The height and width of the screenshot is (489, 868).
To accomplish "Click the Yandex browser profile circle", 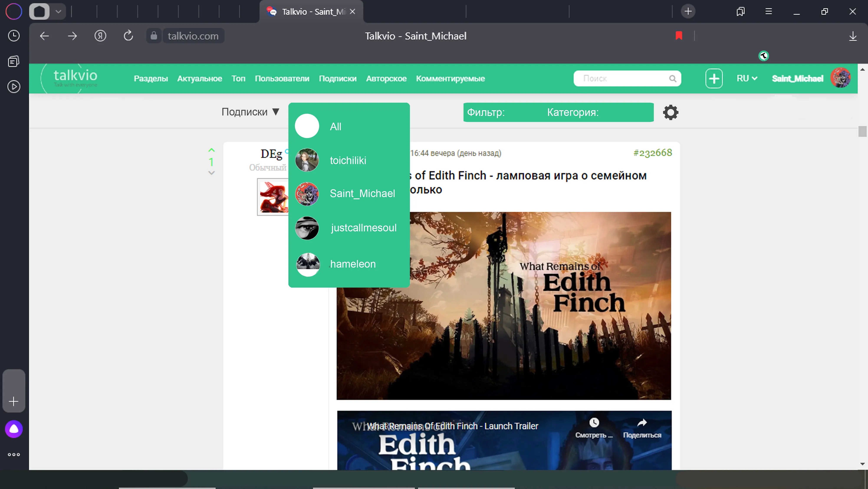I will point(14,12).
